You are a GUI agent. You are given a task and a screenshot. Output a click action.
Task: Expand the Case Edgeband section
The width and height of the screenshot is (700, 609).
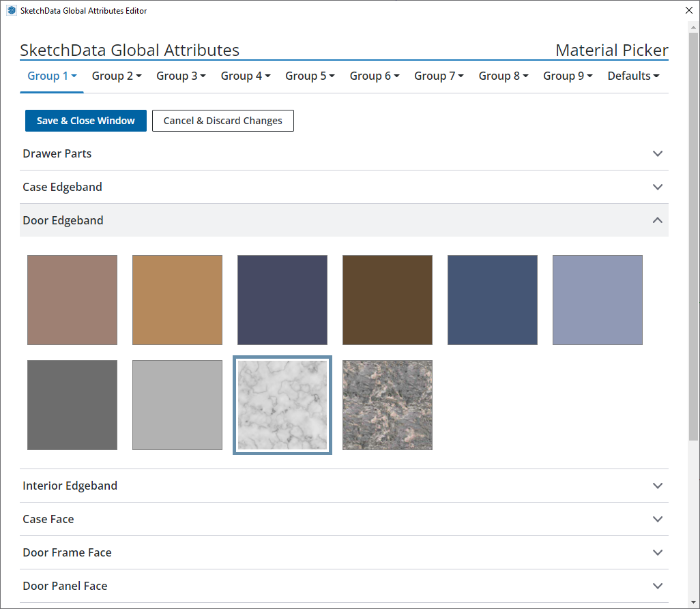(344, 187)
